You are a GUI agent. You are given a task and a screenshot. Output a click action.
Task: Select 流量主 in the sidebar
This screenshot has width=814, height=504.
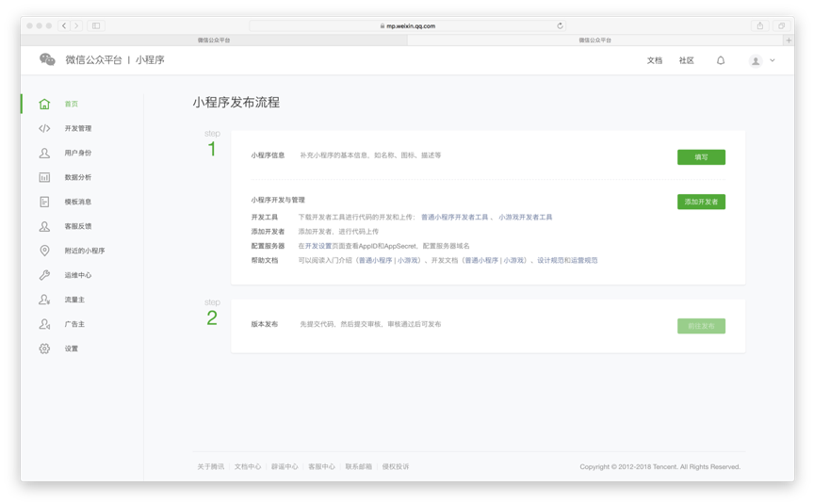74,300
